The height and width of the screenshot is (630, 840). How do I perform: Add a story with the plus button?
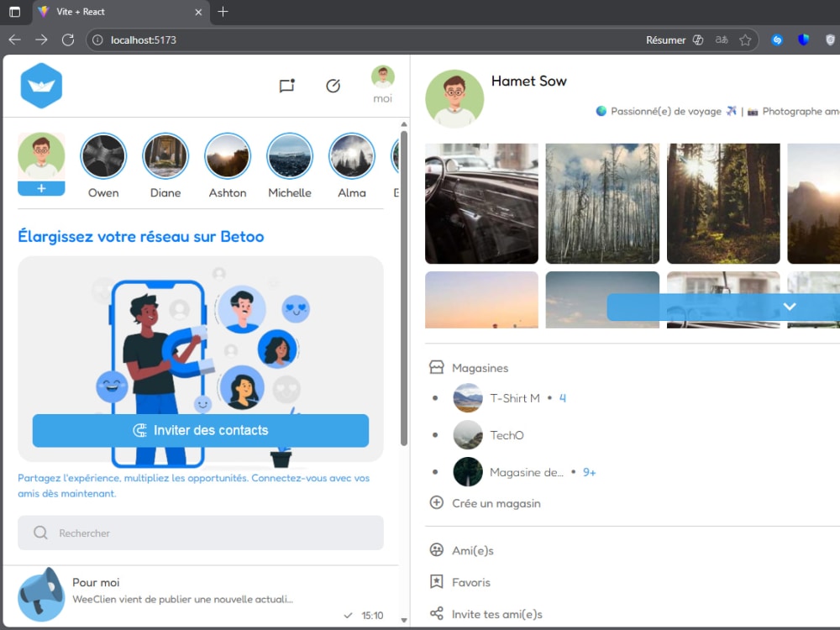click(41, 188)
